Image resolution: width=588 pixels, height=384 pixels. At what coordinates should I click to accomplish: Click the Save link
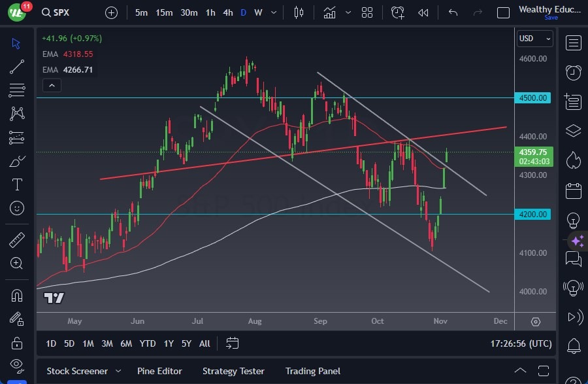pyautogui.click(x=552, y=18)
